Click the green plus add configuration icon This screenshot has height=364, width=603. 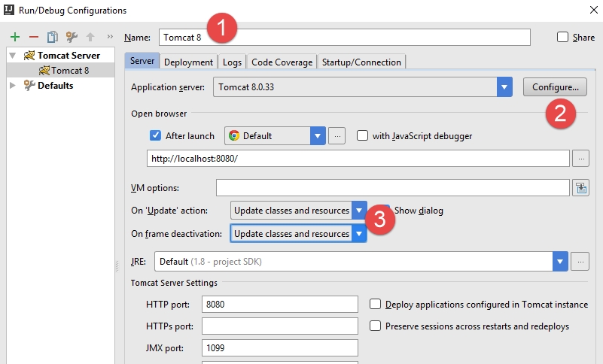click(x=14, y=37)
